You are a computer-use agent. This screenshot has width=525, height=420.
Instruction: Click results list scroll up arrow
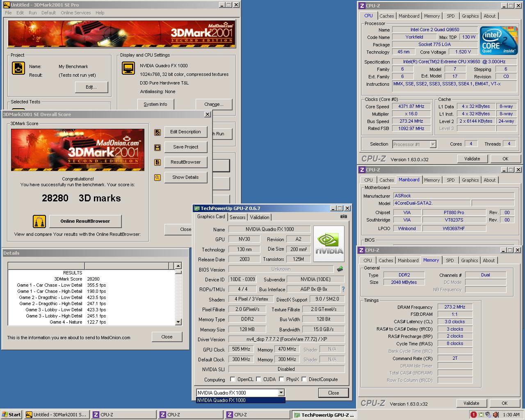178,266
